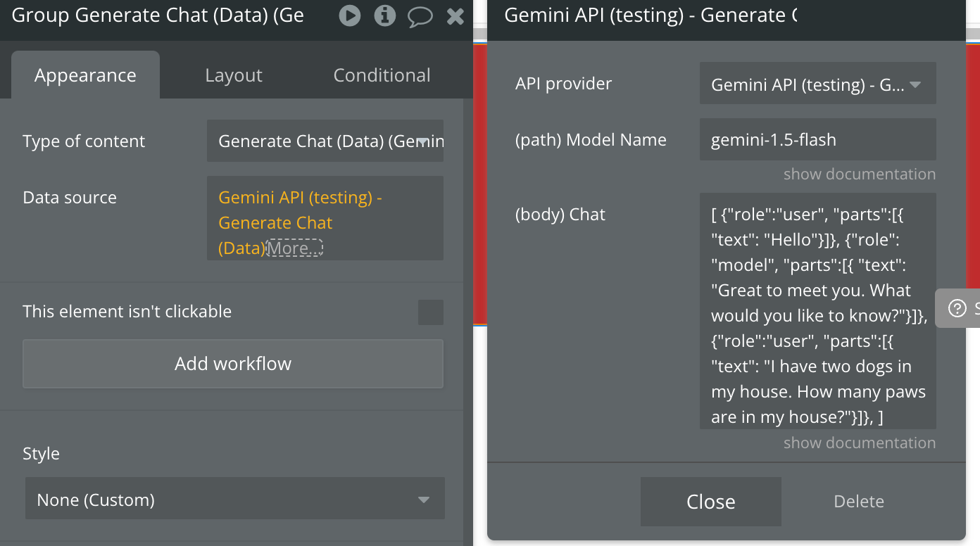The image size is (980, 546).
Task: Click the Model Name input field
Action: 817,139
